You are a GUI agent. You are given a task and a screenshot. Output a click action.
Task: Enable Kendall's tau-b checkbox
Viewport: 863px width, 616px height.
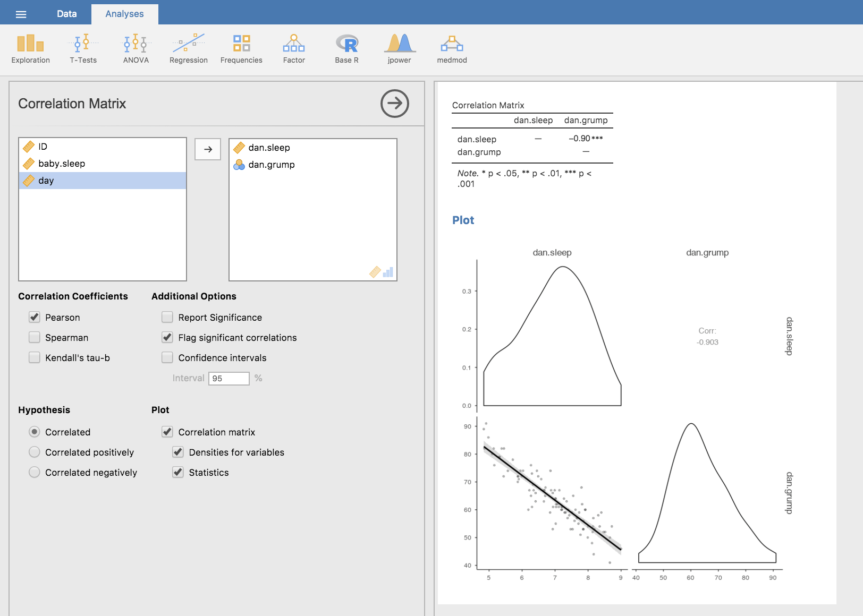tap(35, 357)
